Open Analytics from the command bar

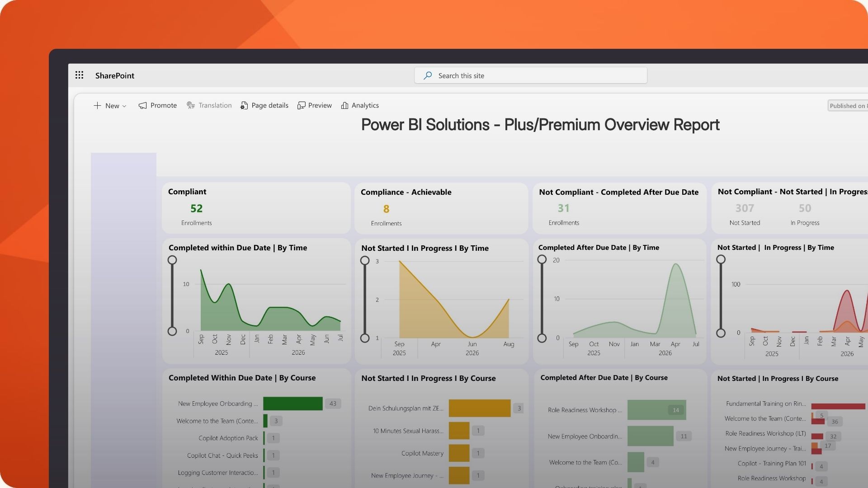tap(360, 105)
